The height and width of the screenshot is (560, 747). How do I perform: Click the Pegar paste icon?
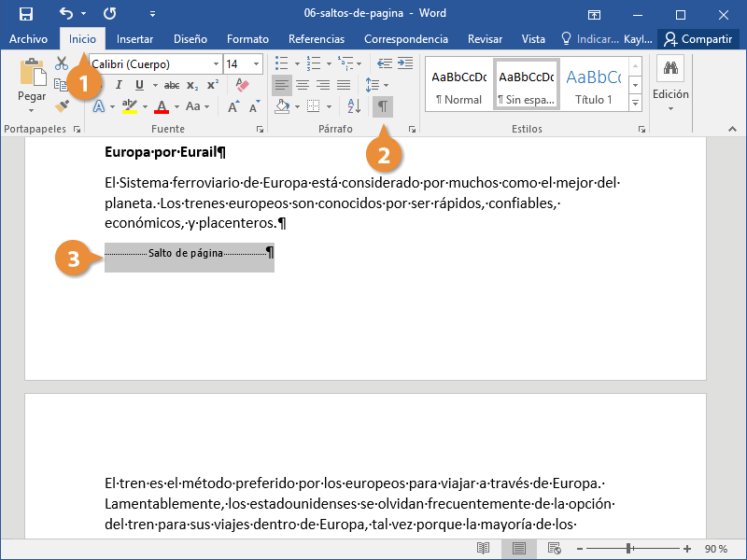[x=33, y=74]
